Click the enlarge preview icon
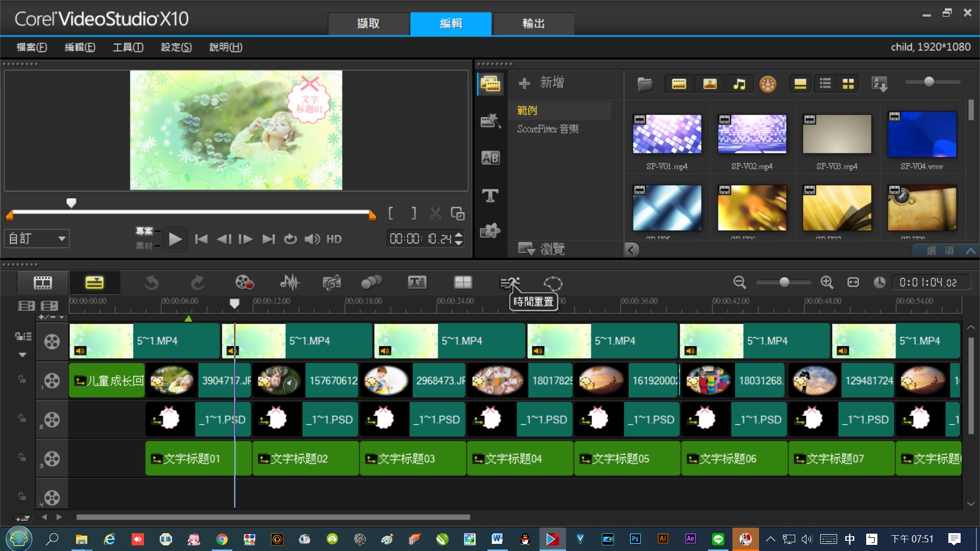 (x=457, y=213)
